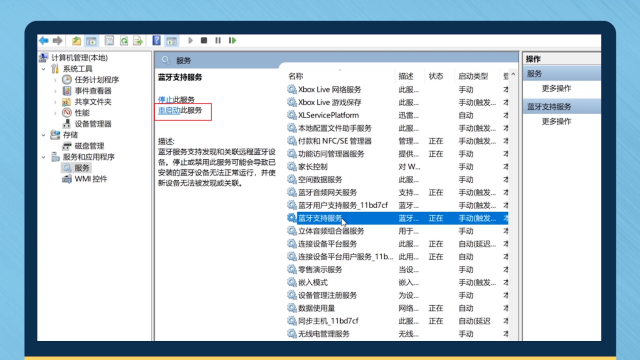Click the Start service play icon
This screenshot has height=360, width=640.
click(190, 40)
